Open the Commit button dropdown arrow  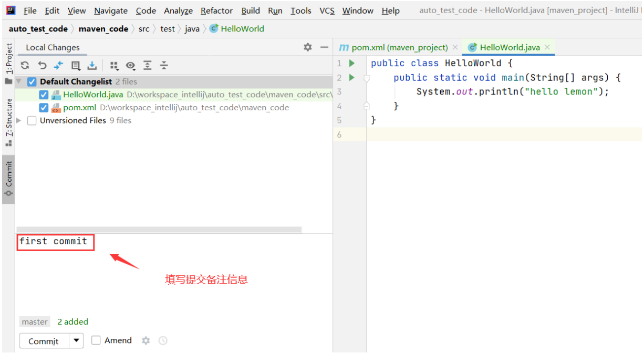76,340
